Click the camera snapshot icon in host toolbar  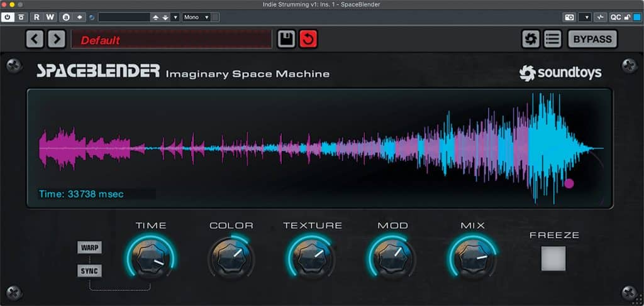(570, 17)
